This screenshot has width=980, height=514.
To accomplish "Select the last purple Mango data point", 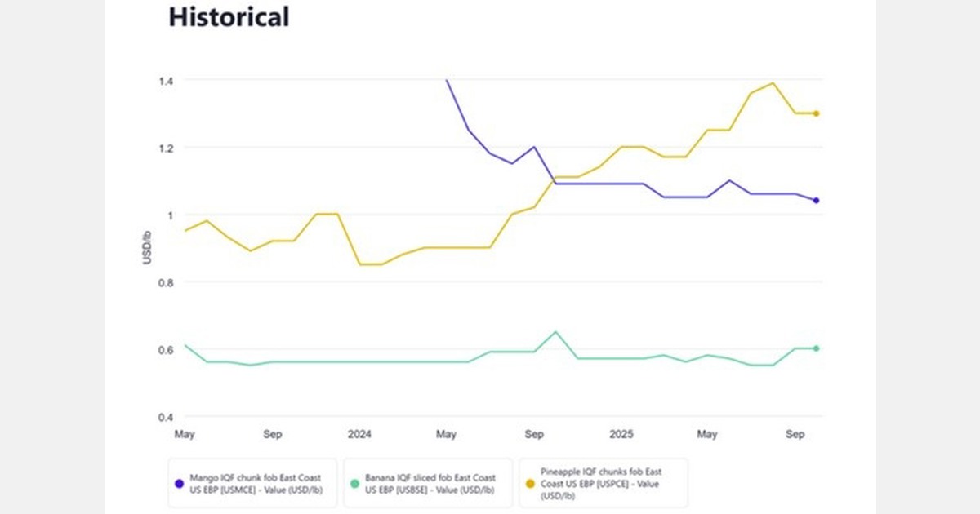I will [816, 200].
